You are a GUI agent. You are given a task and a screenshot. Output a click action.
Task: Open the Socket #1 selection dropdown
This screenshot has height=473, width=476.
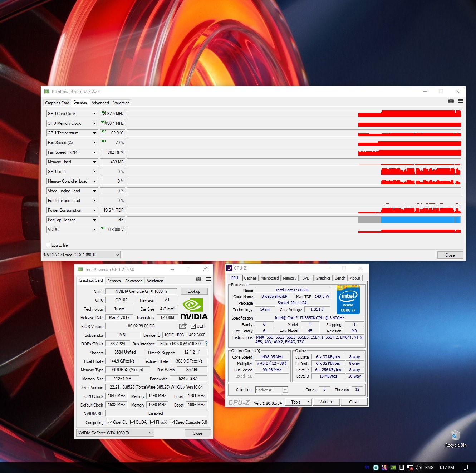tap(271, 390)
